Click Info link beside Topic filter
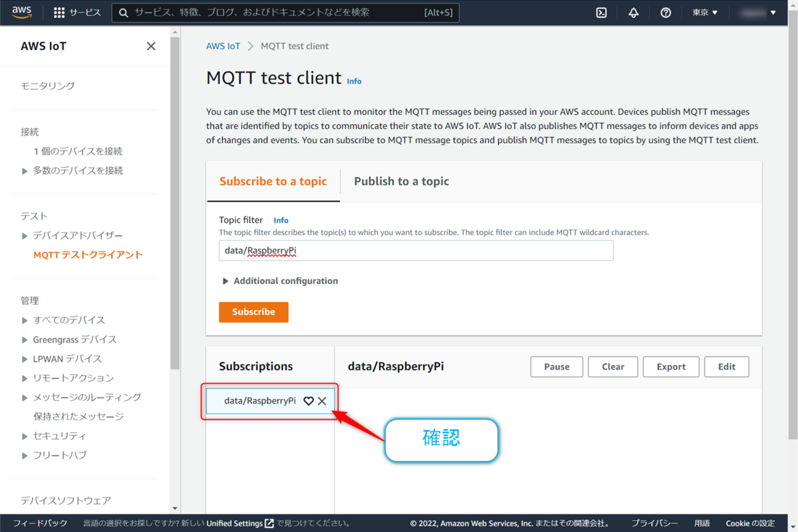Viewport: 798px width, 532px height. point(281,220)
